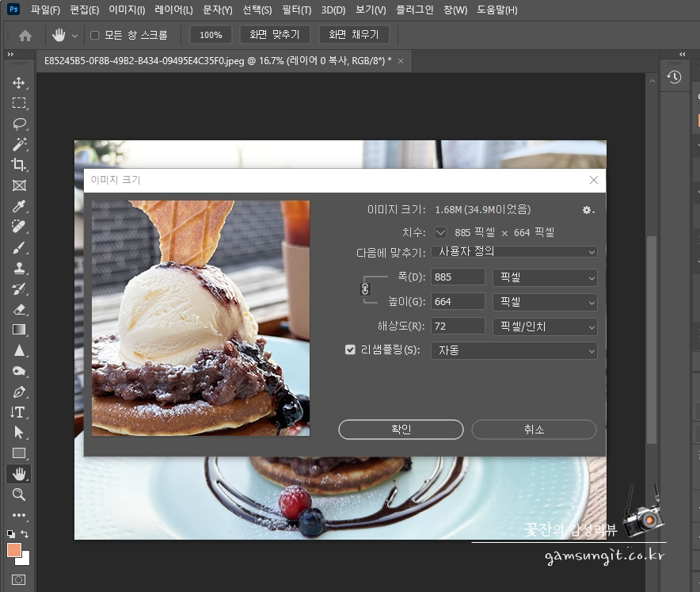The width and height of the screenshot is (700, 592).
Task: Open the 높이 unit dropdown
Action: [545, 302]
